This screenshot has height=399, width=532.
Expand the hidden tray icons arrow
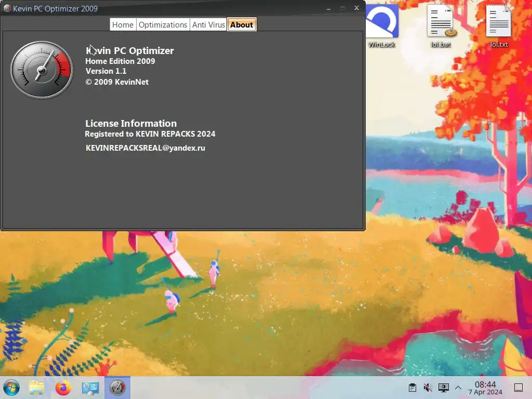pos(458,388)
